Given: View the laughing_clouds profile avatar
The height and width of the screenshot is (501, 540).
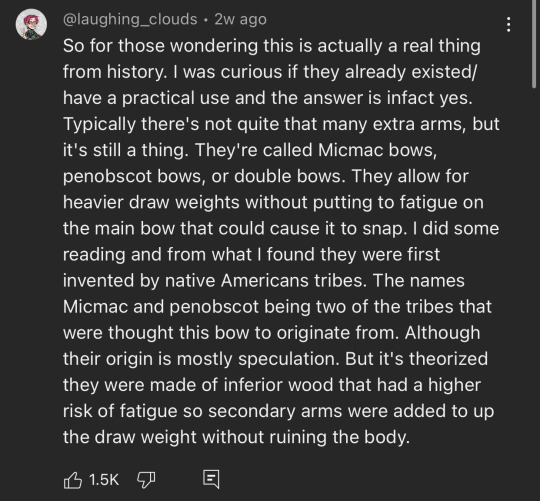Looking at the screenshot, I should point(31,24).
